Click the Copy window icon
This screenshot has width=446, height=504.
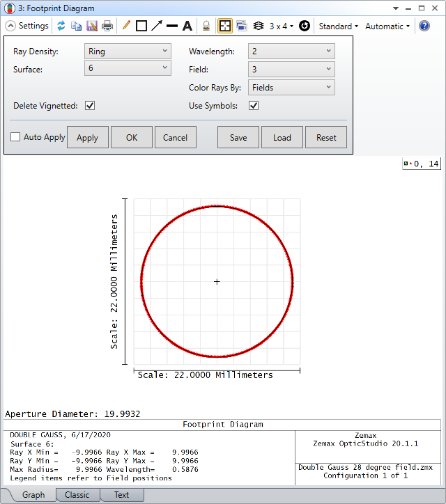click(x=76, y=26)
